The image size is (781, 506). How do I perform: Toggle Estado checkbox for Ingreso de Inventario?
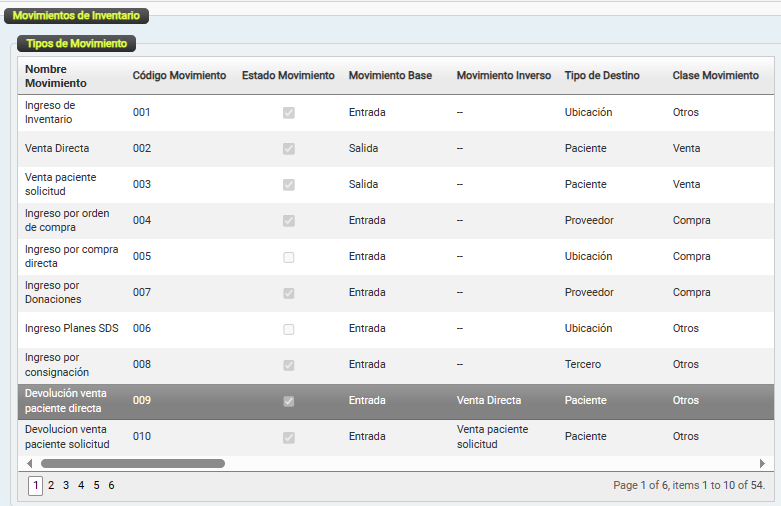(288, 113)
